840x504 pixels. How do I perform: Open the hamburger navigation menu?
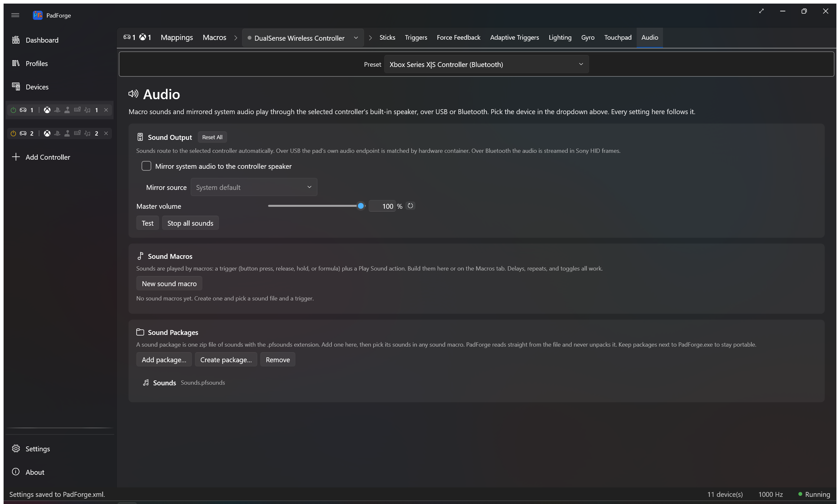pos(15,15)
